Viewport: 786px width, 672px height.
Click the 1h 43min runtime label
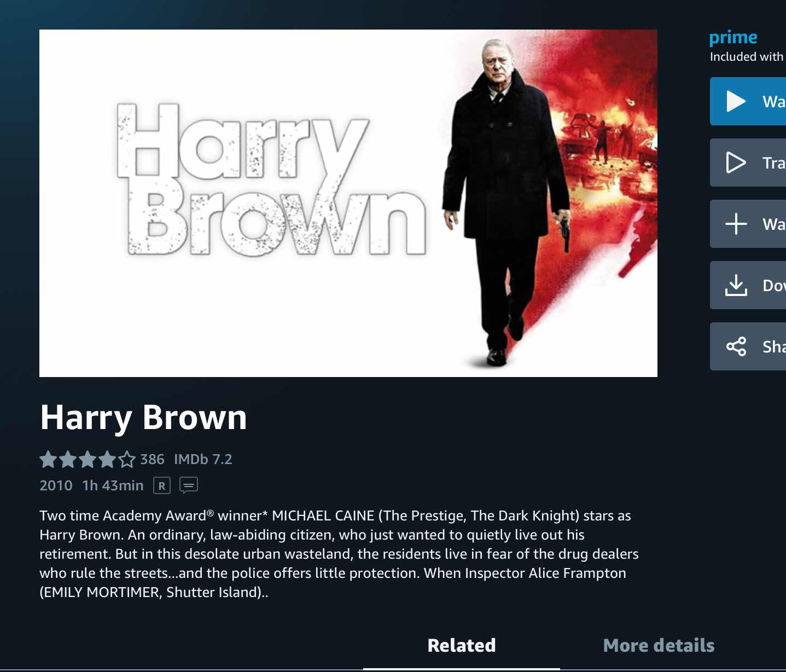(113, 485)
